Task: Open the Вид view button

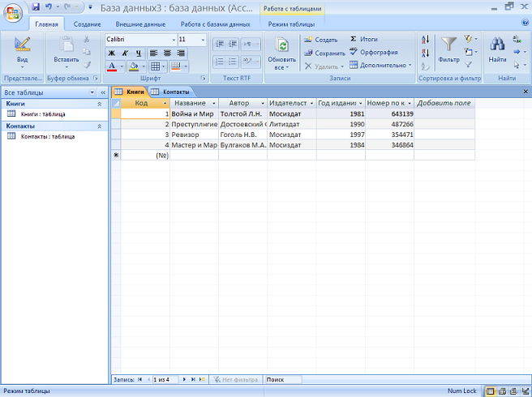Action: (22, 53)
